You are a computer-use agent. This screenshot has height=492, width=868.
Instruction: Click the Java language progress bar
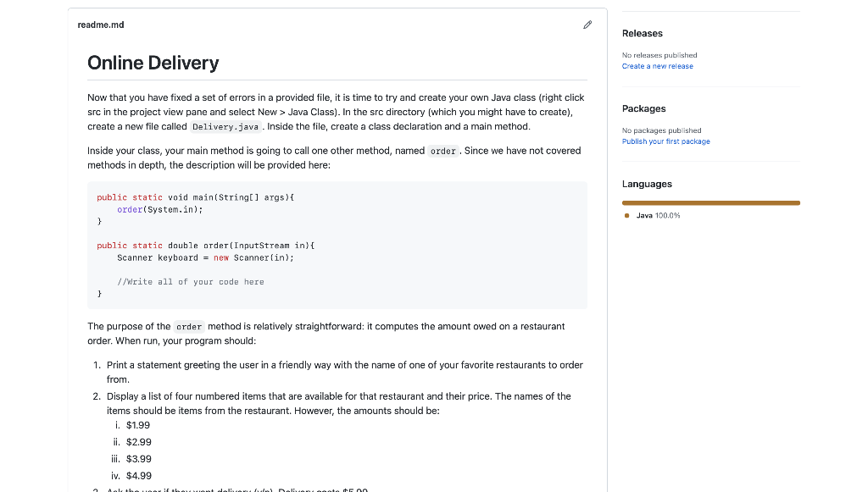click(711, 203)
